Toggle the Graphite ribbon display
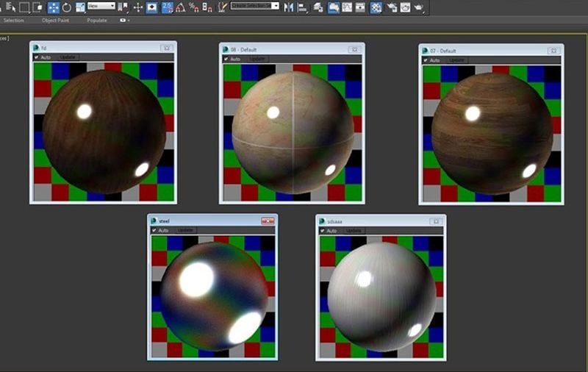588x372 pixels. 334,7
